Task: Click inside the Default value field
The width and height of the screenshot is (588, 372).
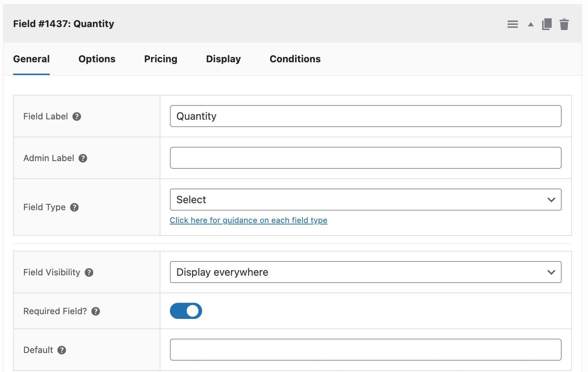Action: (x=365, y=350)
